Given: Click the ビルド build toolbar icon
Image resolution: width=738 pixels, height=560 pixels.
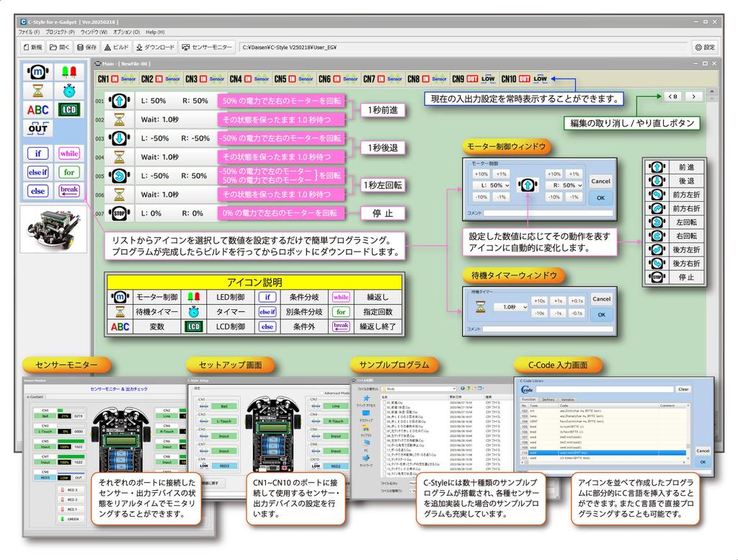Looking at the screenshot, I should 118,48.
